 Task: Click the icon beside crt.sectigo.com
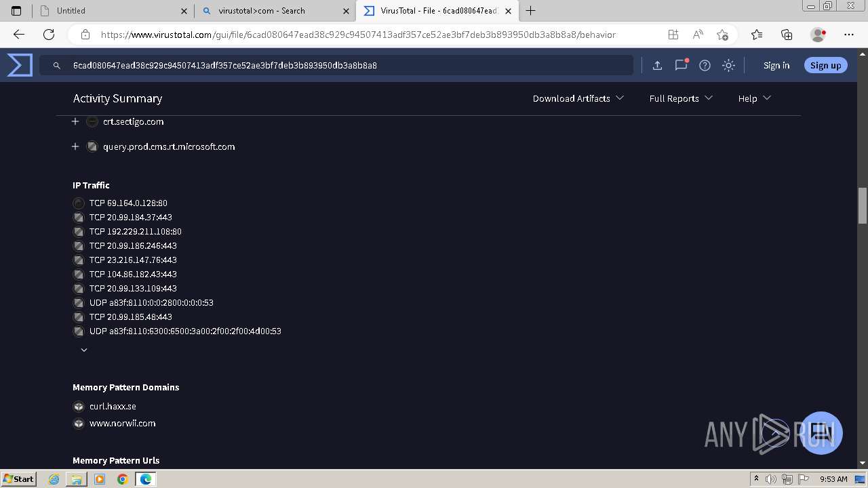(92, 122)
